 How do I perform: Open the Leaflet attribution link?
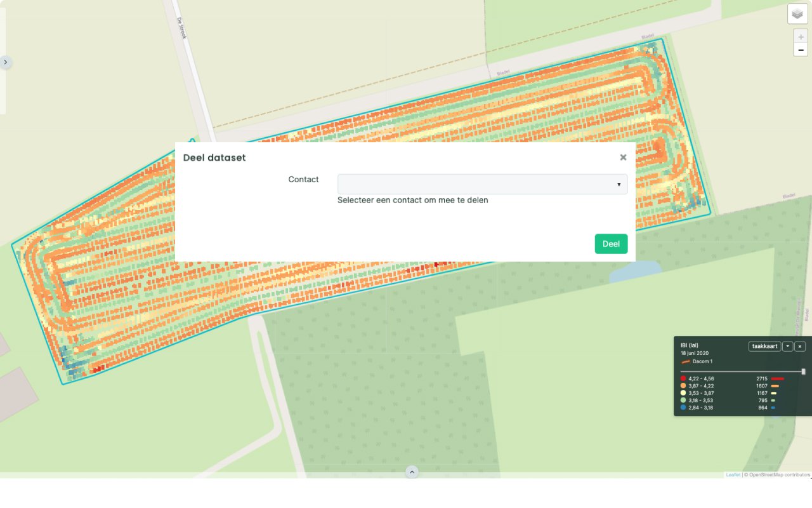coord(733,475)
